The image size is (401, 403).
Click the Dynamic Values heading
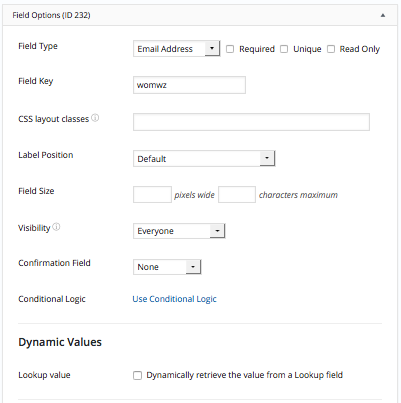60,342
